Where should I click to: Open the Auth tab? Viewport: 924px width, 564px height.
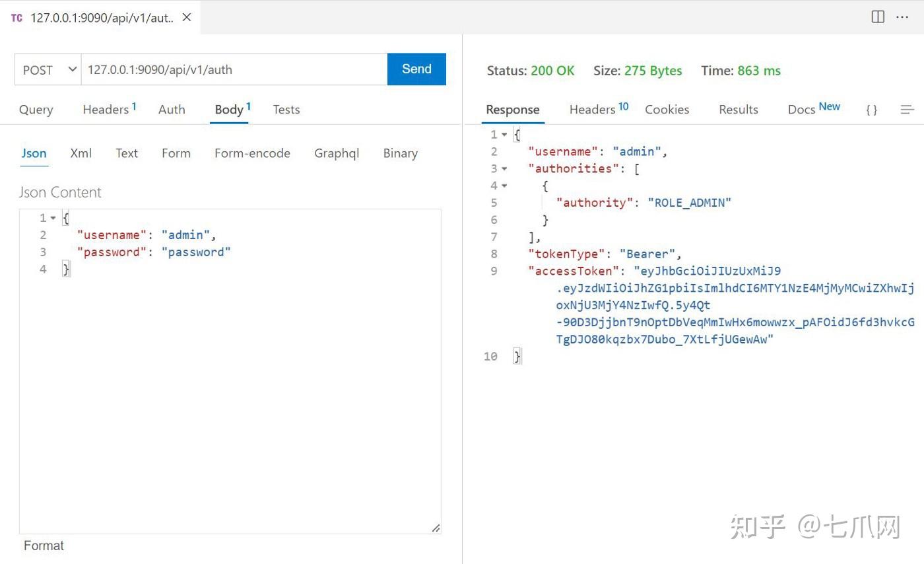tap(172, 110)
